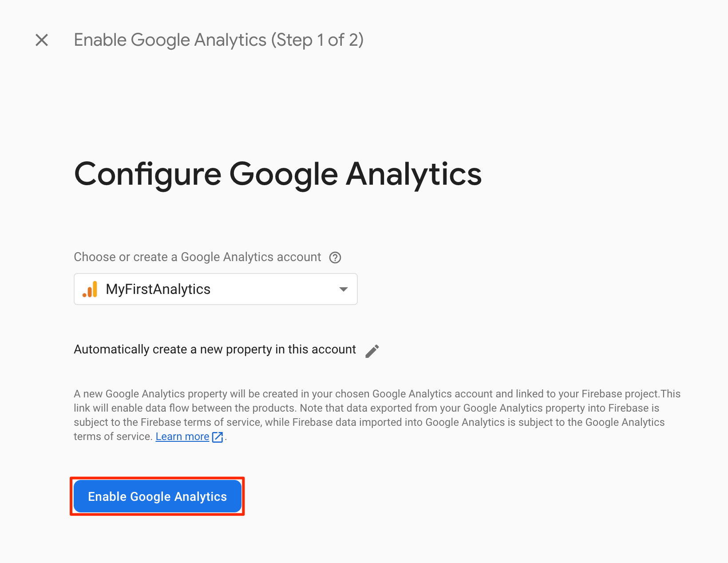Open the Learn more link
Screen dimensions: 728x563
pos(182,437)
